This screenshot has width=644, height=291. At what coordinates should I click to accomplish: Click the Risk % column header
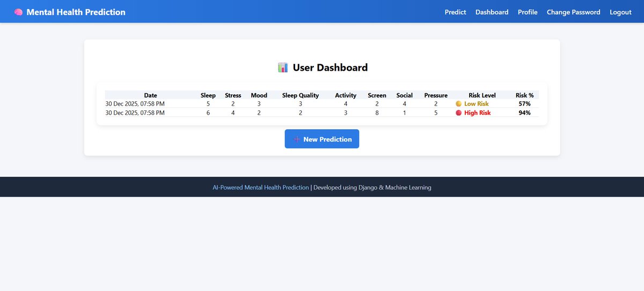click(x=524, y=95)
